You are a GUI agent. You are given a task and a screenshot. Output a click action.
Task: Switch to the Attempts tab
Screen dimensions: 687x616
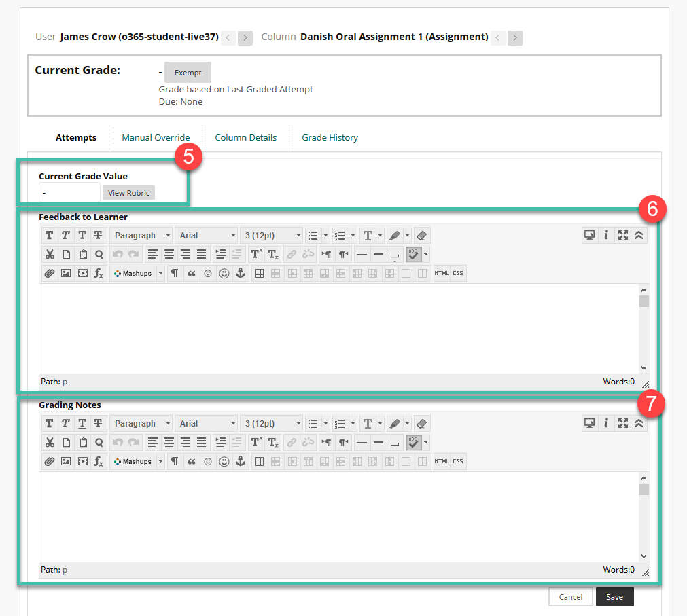(x=76, y=137)
